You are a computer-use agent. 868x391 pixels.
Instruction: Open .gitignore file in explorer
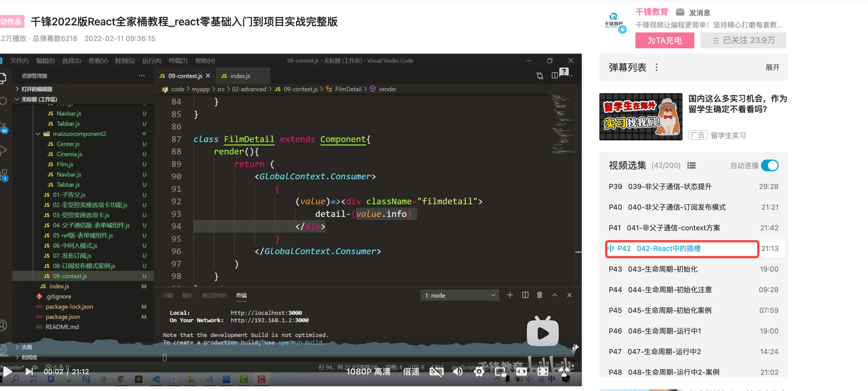(x=58, y=297)
